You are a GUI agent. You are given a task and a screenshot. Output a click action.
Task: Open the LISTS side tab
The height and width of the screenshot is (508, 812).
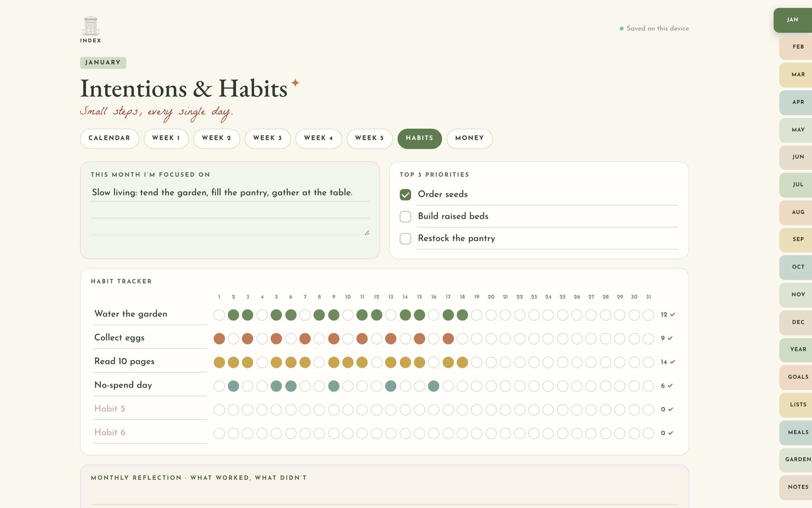pyautogui.click(x=797, y=405)
